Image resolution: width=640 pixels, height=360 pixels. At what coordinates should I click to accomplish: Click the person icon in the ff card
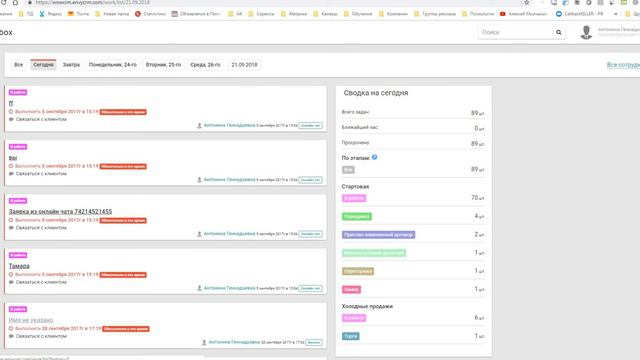pyautogui.click(x=199, y=125)
